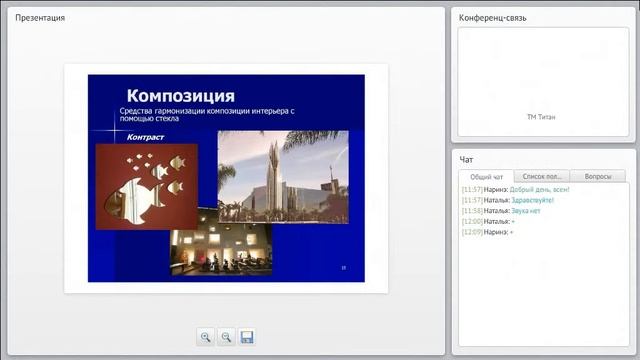
Task: Click the Чат panel title
Action: [x=466, y=160]
